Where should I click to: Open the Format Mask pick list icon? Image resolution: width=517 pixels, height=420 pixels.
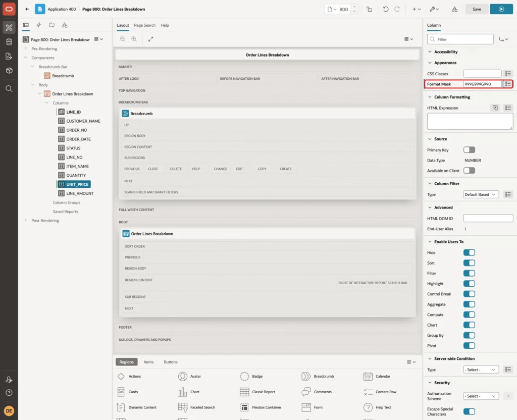coord(508,84)
